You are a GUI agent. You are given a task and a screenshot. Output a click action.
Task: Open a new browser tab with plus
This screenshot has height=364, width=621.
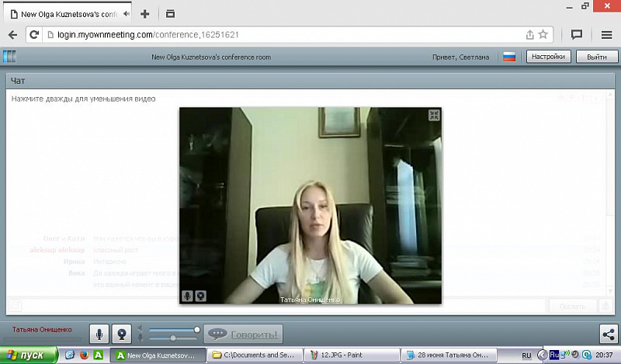(145, 13)
